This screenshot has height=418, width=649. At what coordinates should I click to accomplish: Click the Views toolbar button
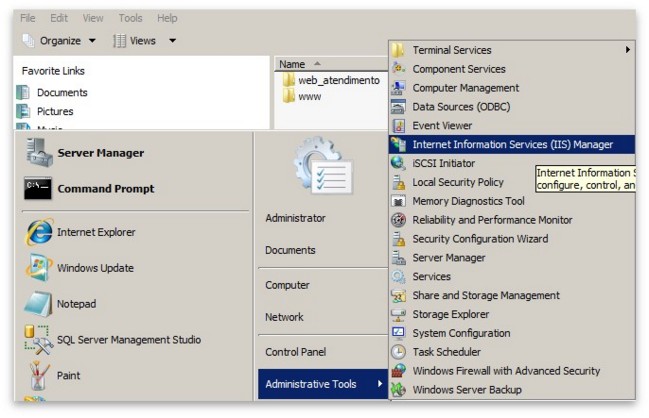(144, 41)
